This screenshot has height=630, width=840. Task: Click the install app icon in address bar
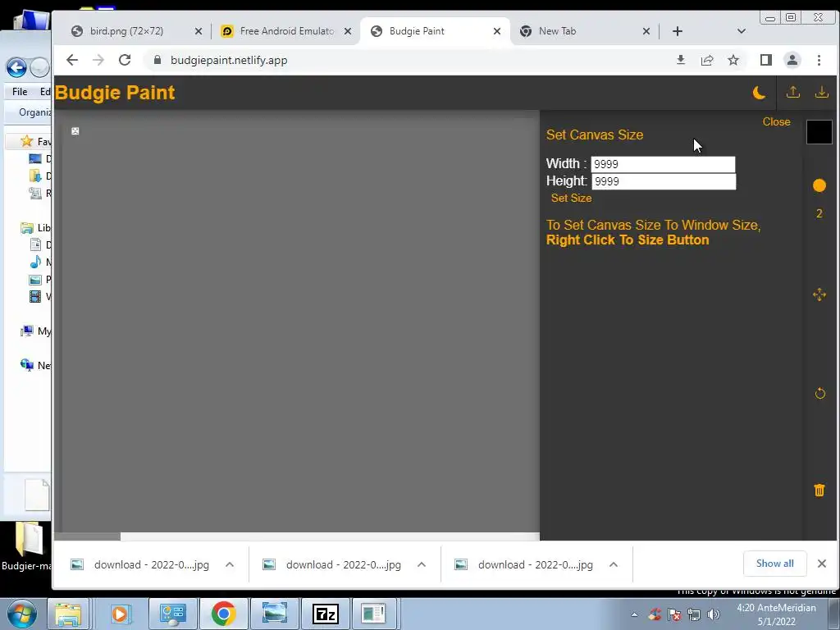[680, 60]
